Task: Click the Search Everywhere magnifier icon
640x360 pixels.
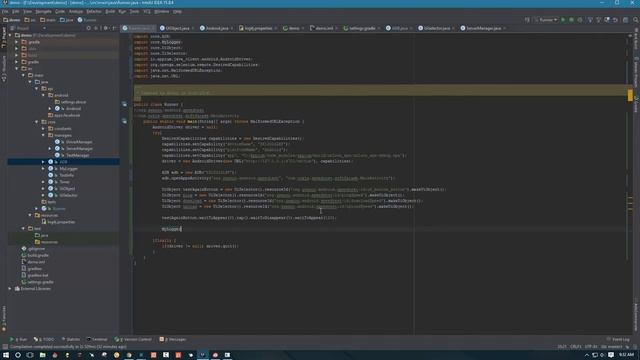Action: [636, 20]
